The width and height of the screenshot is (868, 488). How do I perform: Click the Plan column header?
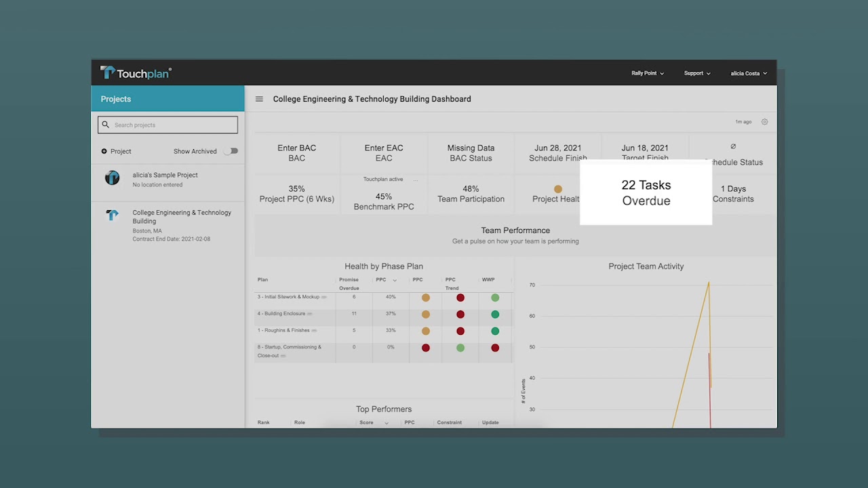262,280
